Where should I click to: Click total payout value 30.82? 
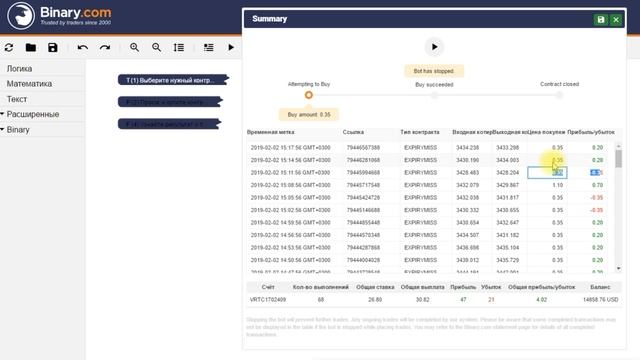tap(422, 300)
